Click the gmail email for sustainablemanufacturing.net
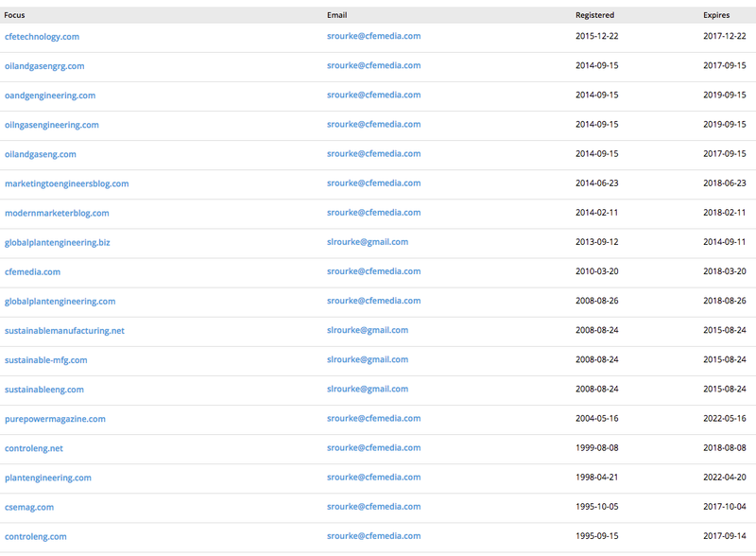Screen dimensions: 756x556 (x=368, y=331)
